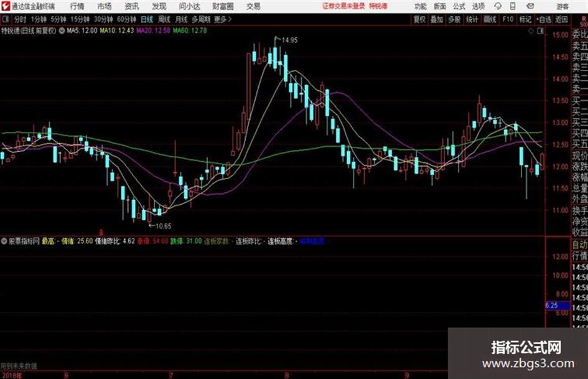Open the 功能 menu
The height and width of the screenshot is (379, 588).
421,6
